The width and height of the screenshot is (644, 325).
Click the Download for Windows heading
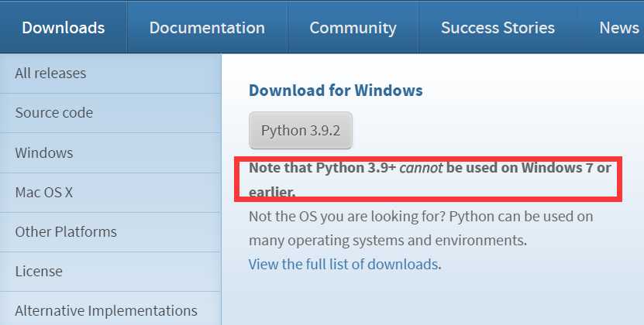pyautogui.click(x=336, y=91)
